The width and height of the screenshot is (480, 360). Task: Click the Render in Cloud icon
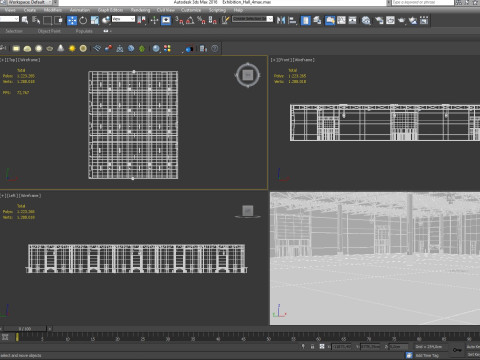click(x=413, y=20)
